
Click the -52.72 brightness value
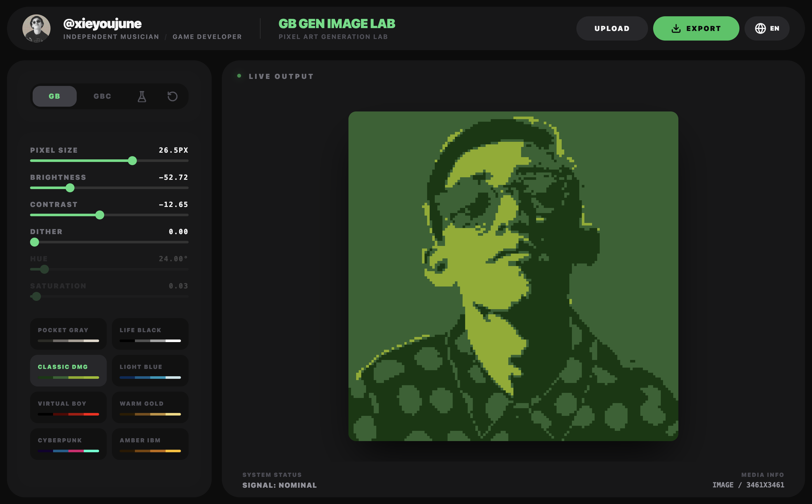[174, 177]
